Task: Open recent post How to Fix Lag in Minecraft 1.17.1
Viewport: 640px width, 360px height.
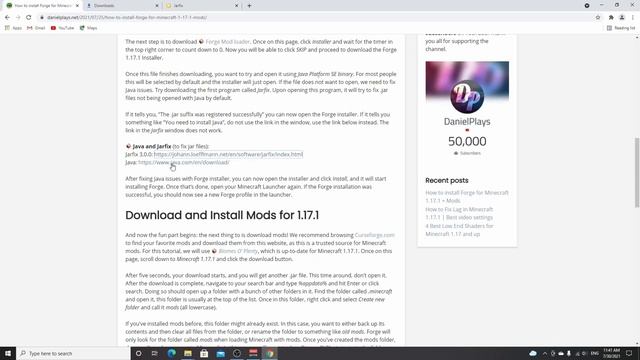Action: pos(459,213)
